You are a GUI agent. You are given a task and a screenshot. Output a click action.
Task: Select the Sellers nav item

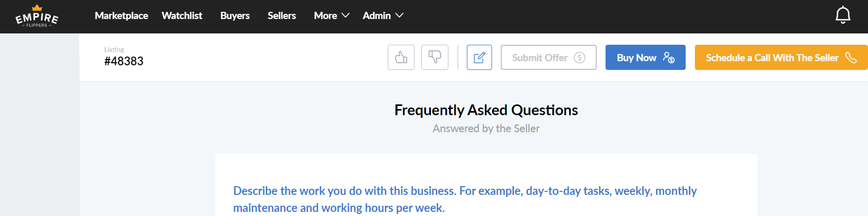(281, 16)
